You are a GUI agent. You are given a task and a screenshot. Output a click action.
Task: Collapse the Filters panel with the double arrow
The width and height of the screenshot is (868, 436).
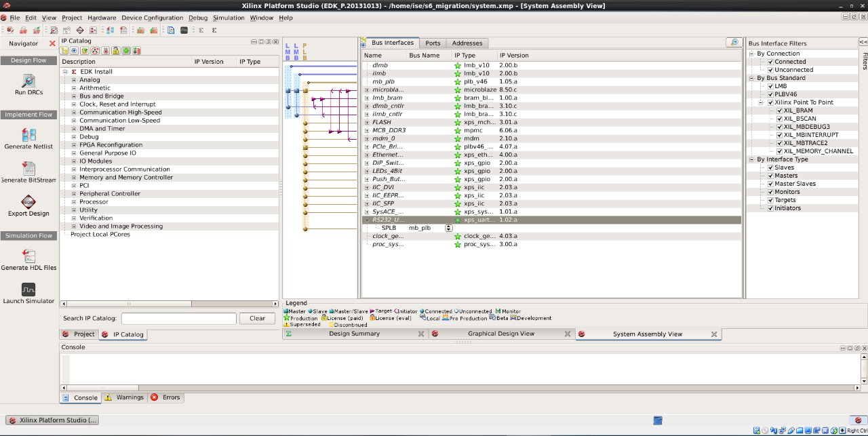tap(863, 42)
